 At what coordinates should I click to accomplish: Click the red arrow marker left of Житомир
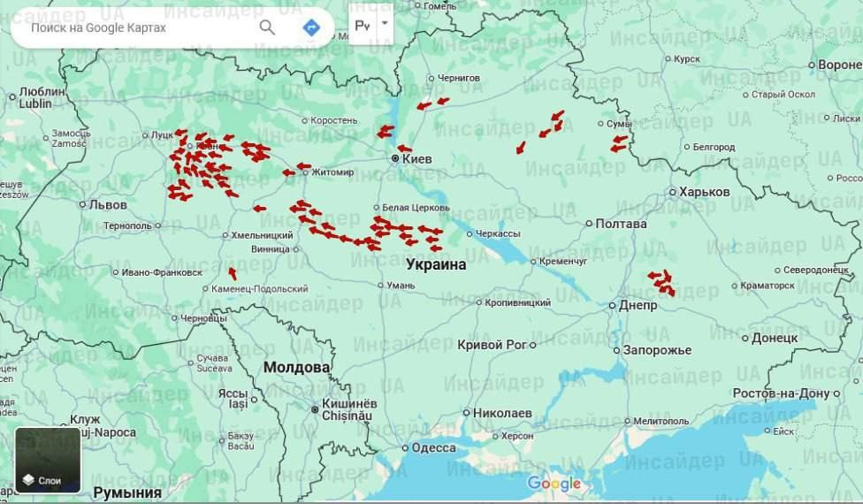(288, 172)
